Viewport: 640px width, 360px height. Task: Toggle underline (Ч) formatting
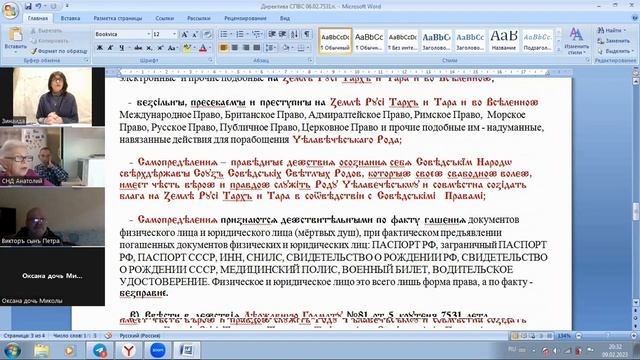tap(122, 48)
